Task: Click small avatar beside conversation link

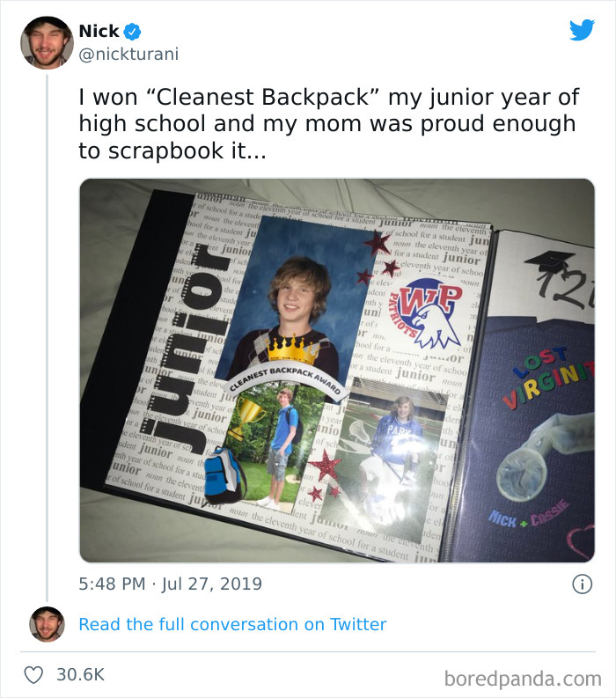Action: [47, 624]
